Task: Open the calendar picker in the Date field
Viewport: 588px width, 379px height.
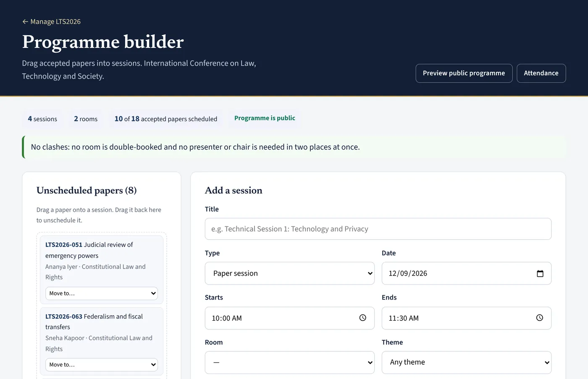Action: [540, 274]
